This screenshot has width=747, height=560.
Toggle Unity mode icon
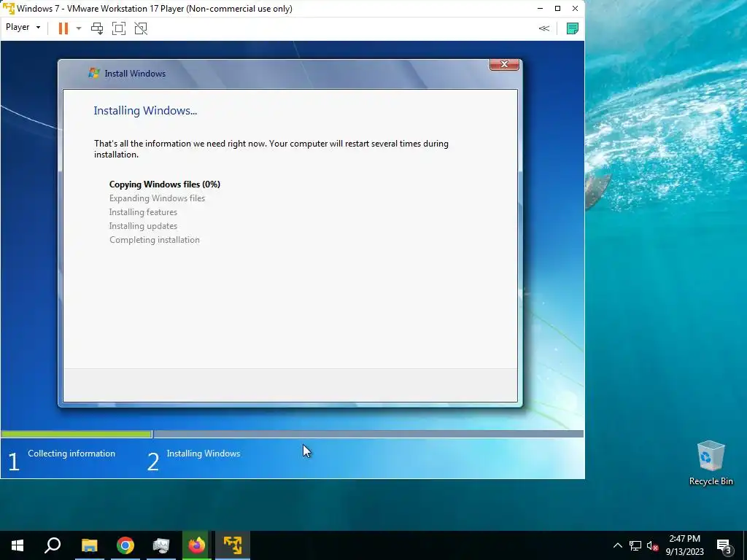coord(141,28)
